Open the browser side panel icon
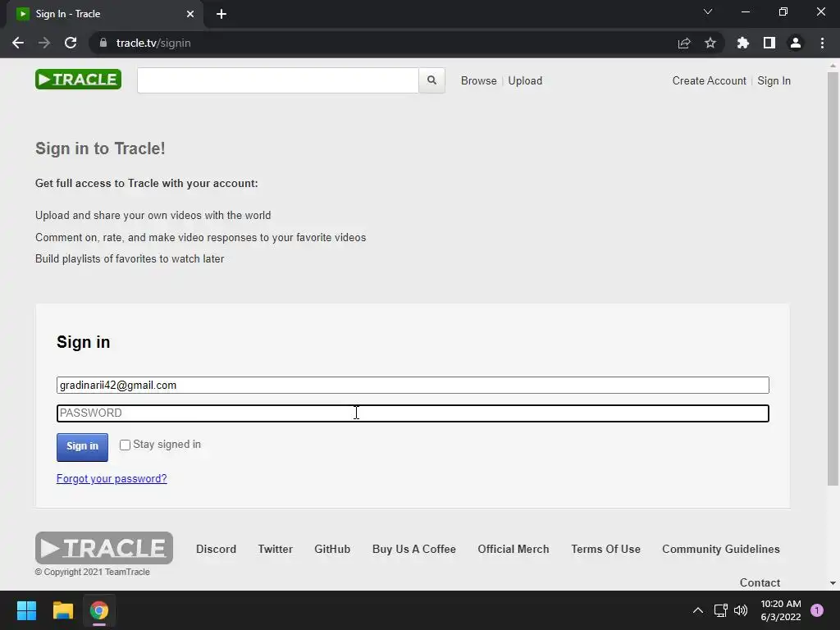This screenshot has width=840, height=630. tap(769, 43)
